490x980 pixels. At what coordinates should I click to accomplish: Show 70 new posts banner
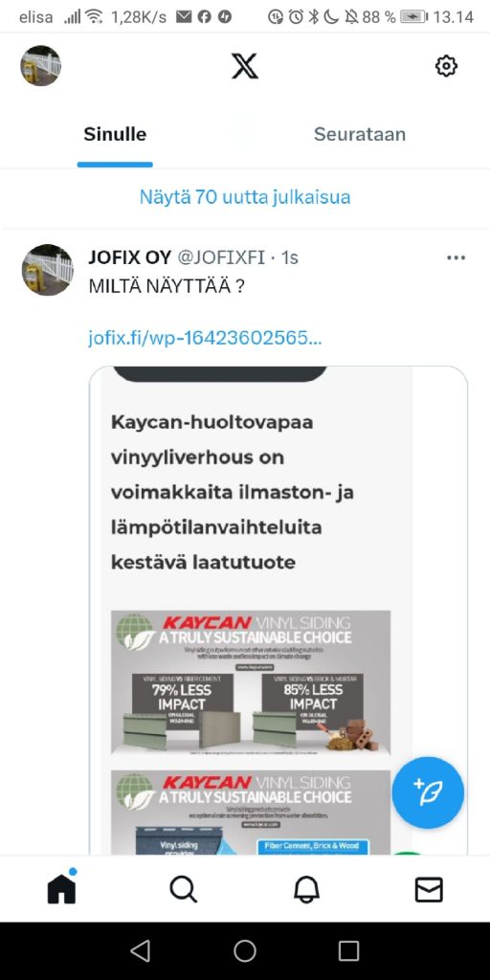(245, 197)
